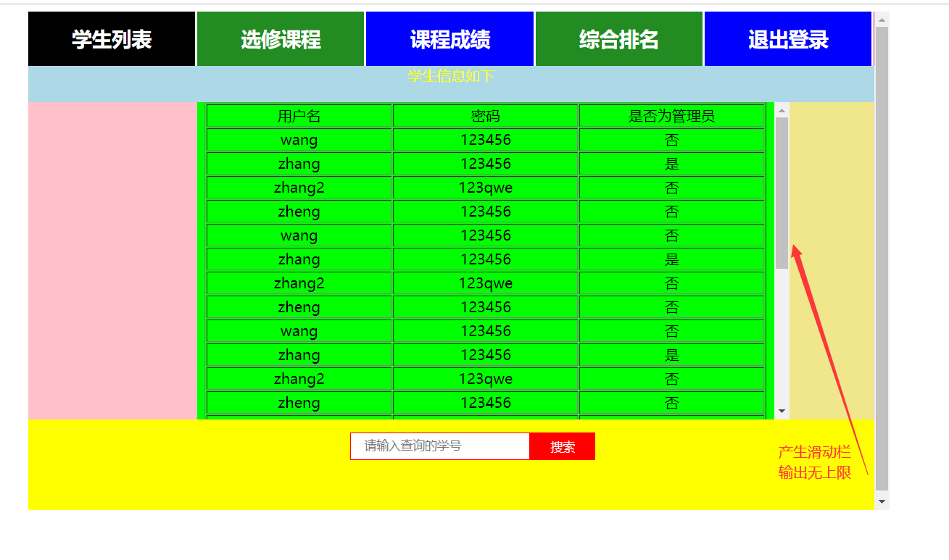This screenshot has width=949, height=560.
Task: Select the first wang username cell
Action: 299,139
